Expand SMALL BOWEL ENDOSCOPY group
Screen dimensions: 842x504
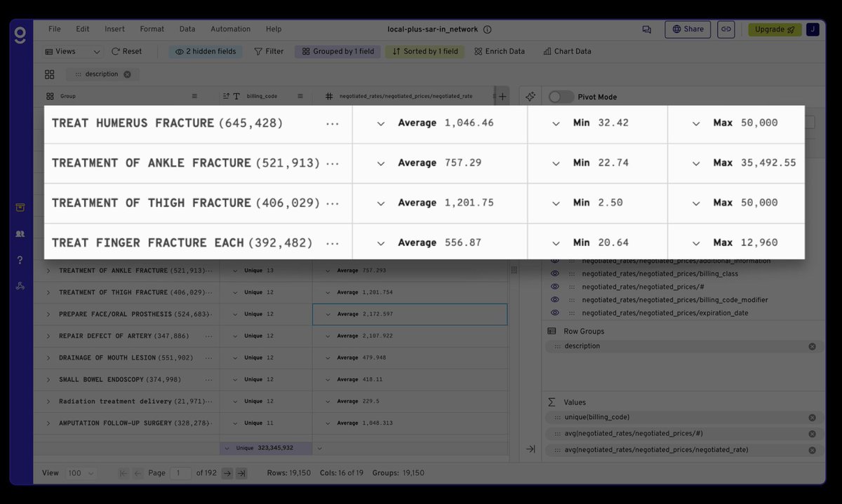click(48, 380)
